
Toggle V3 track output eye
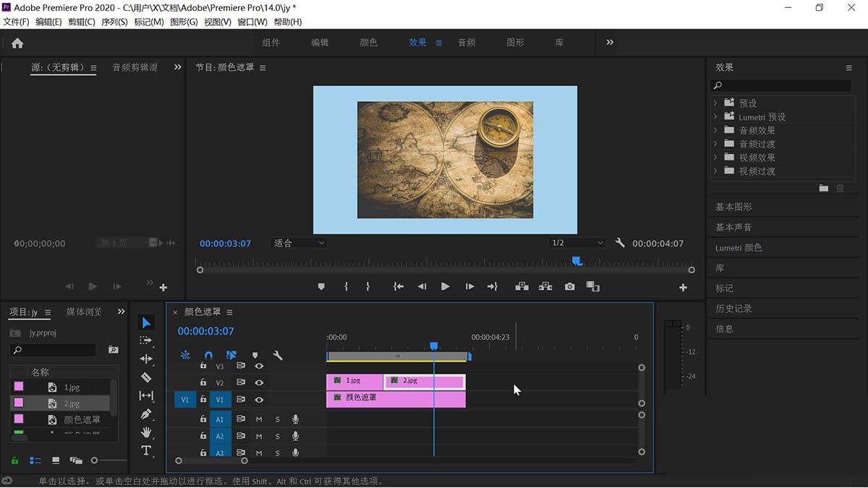tap(259, 366)
